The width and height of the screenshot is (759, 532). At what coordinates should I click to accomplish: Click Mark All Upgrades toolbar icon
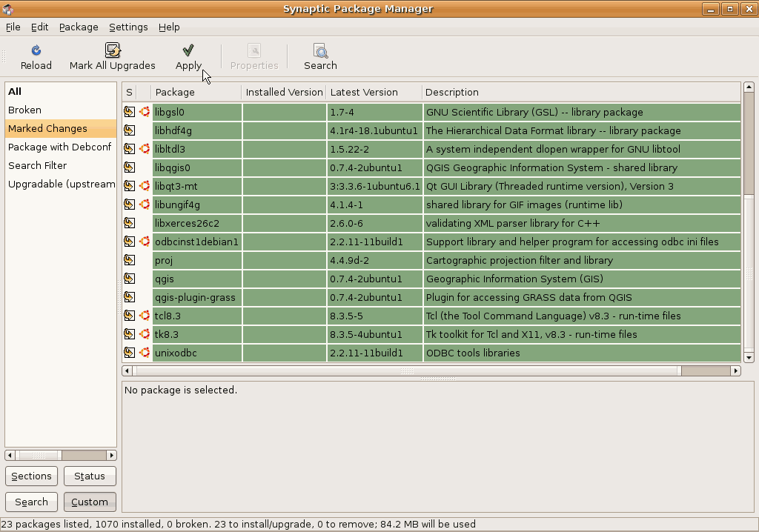pos(113,50)
